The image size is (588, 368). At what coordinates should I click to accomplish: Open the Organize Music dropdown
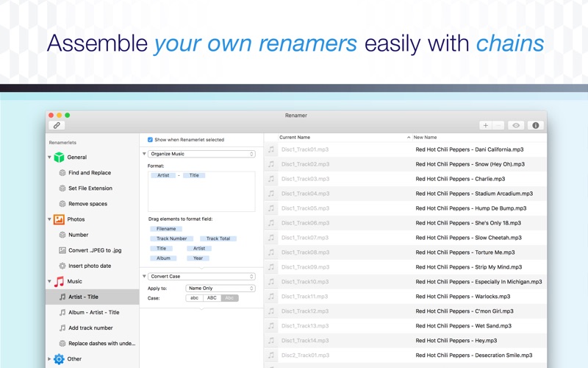pyautogui.click(x=201, y=154)
